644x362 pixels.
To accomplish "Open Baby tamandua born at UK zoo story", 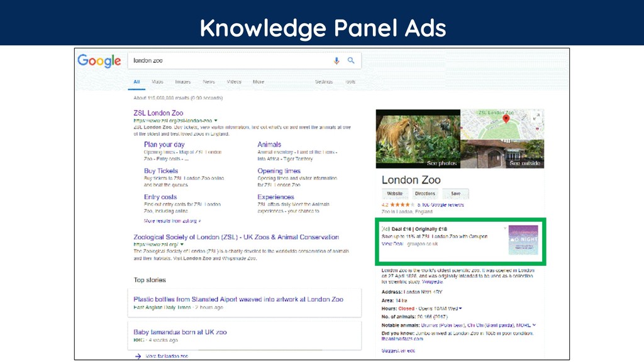I will [180, 332].
